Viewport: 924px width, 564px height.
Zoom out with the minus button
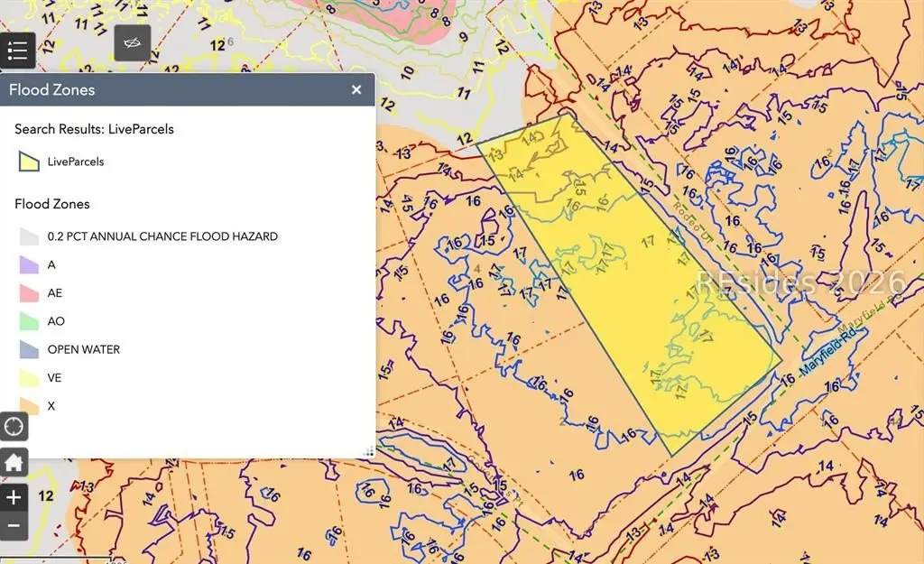tap(14, 525)
